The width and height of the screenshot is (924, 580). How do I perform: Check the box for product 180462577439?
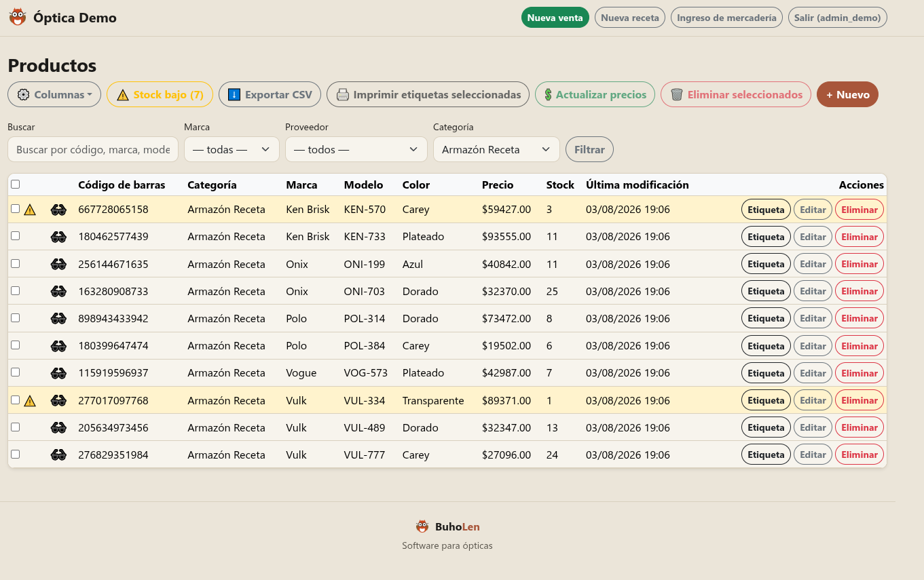click(16, 236)
